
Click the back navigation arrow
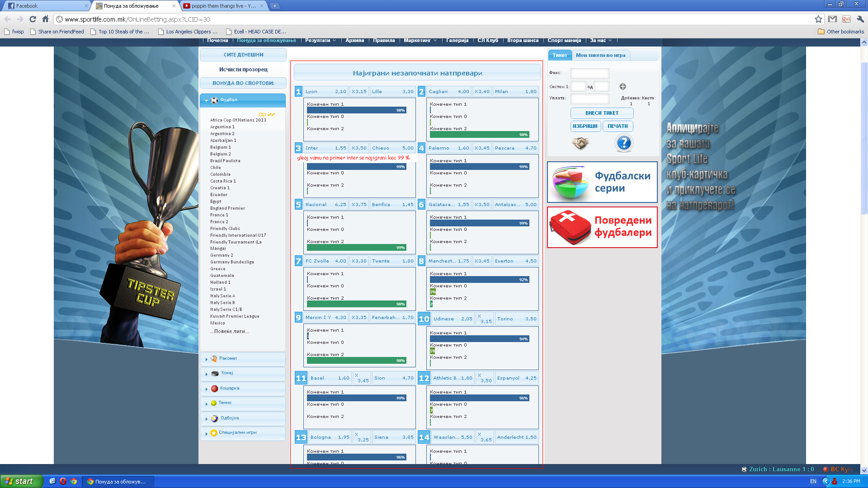(7, 19)
